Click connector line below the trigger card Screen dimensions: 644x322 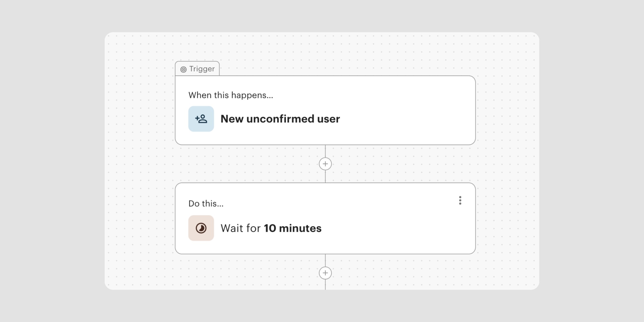325,151
